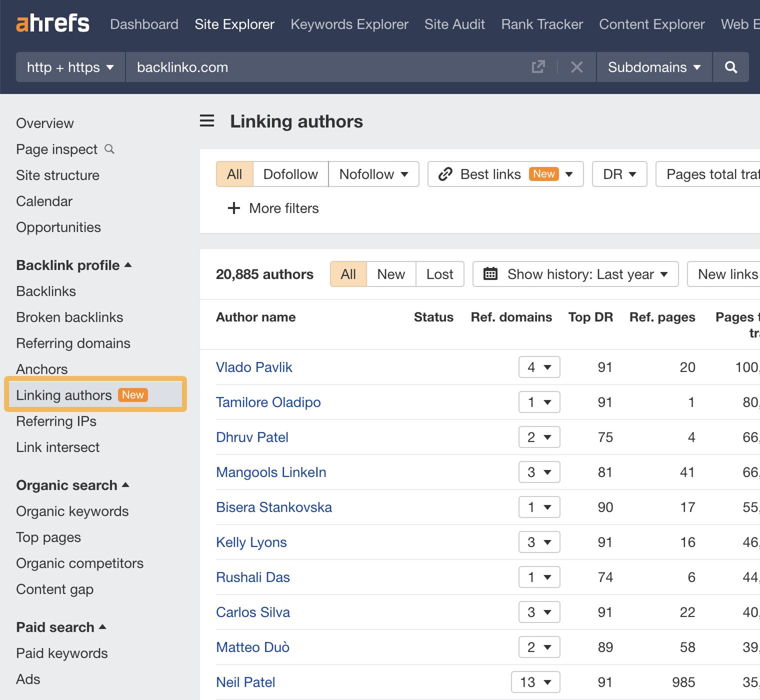The image size is (760, 700).
Task: Click the link icon inside Best links filter
Action: 444,174
